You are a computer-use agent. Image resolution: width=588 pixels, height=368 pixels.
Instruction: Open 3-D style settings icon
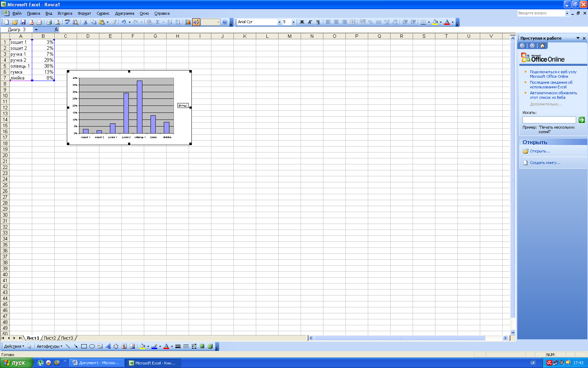(210, 346)
